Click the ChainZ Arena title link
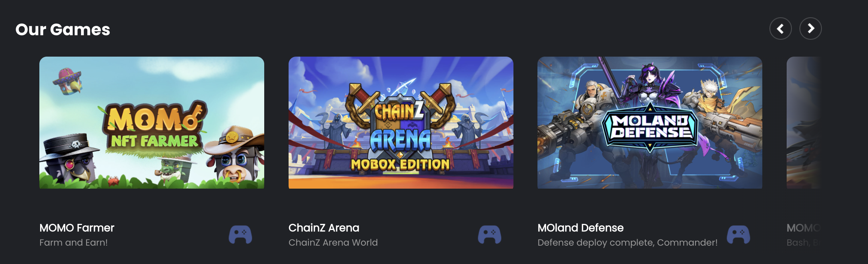The image size is (868, 264). [x=324, y=228]
